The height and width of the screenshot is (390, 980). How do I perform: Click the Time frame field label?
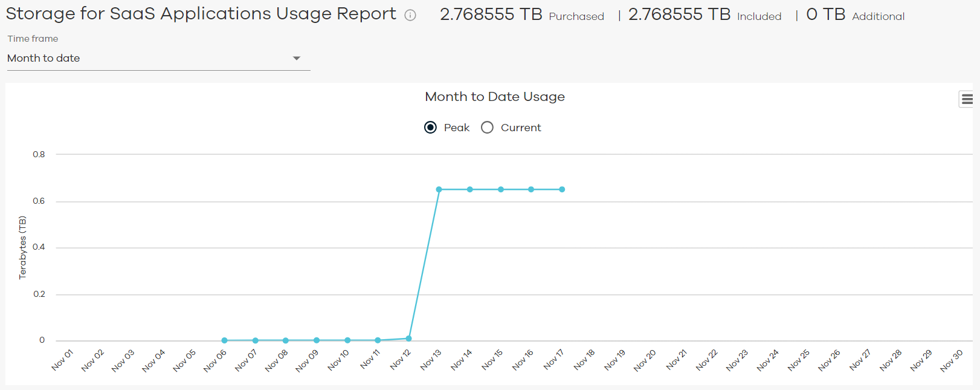point(32,38)
